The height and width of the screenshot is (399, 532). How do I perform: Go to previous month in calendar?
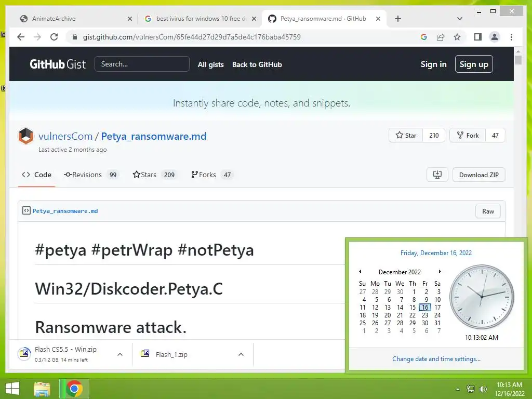[x=361, y=271]
